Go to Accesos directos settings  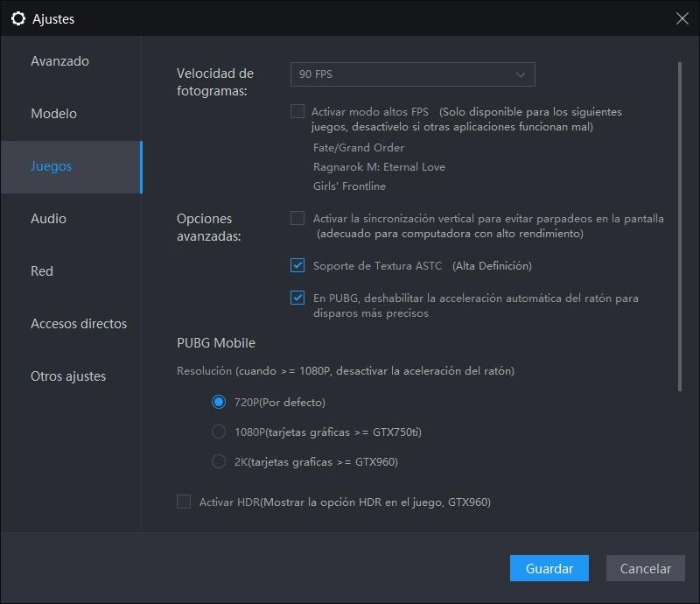(80, 323)
